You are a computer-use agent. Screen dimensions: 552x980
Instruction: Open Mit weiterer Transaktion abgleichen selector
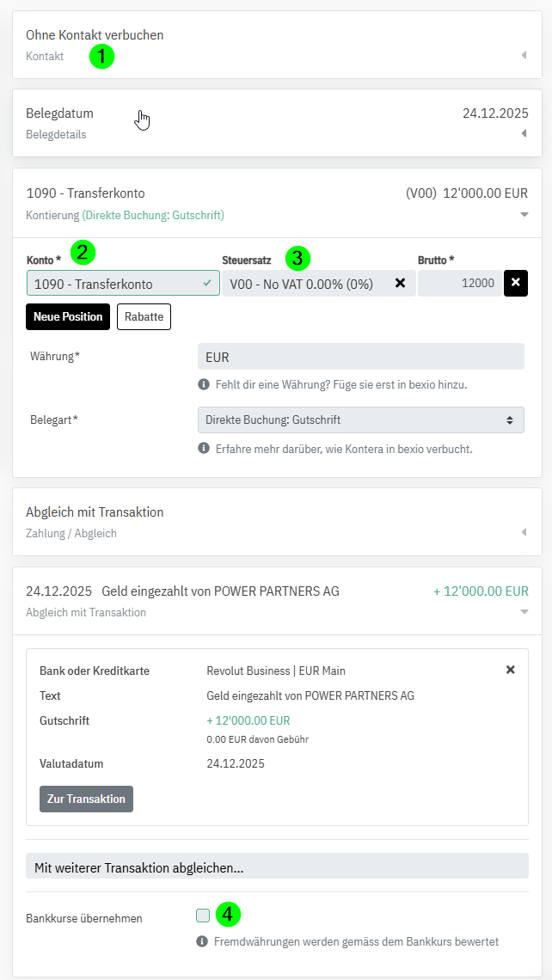(277, 867)
